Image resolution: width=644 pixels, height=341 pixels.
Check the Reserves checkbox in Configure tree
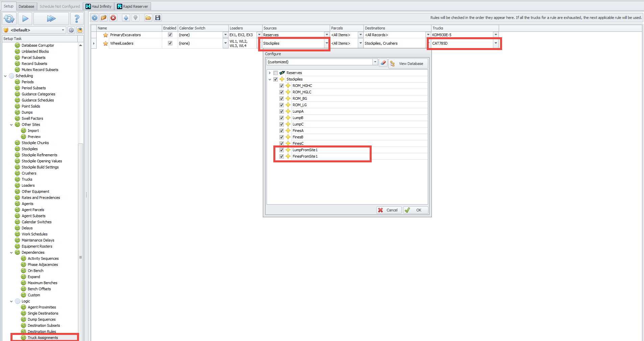pyautogui.click(x=276, y=73)
